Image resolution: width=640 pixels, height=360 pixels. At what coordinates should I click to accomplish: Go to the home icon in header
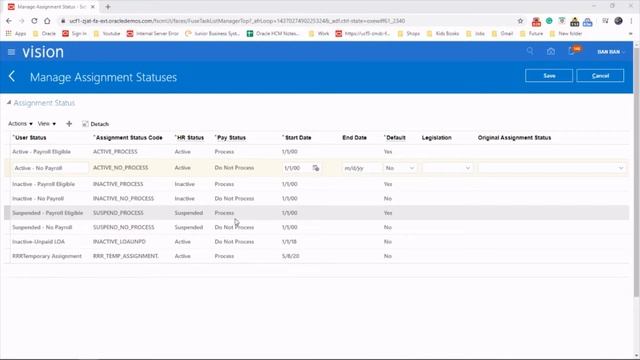pyautogui.click(x=551, y=51)
